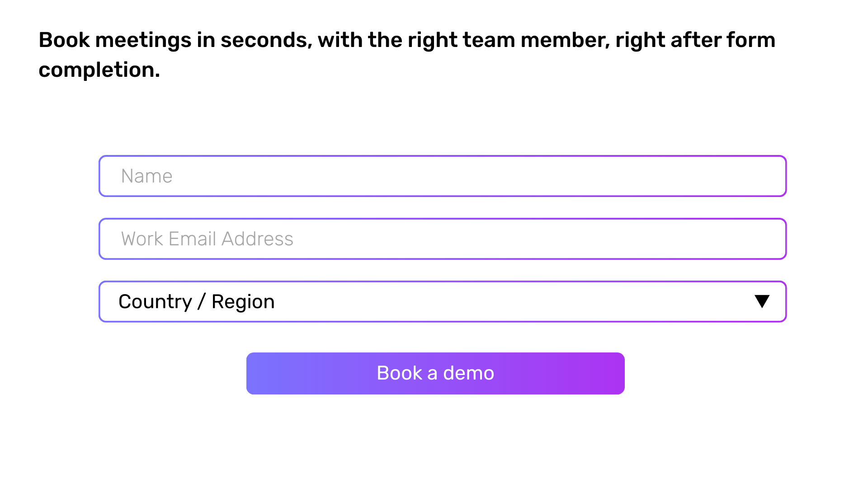
Task: Click the "Book a demo" button label
Action: pos(435,373)
